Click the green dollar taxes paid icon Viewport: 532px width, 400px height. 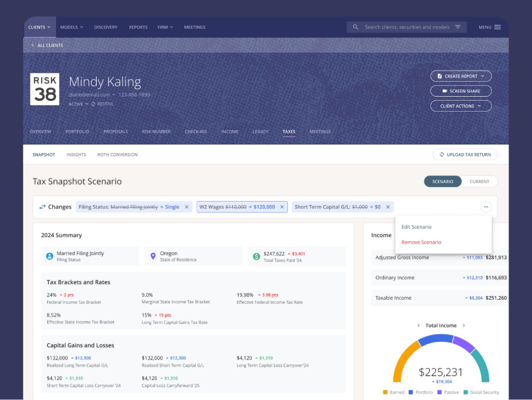point(257,257)
